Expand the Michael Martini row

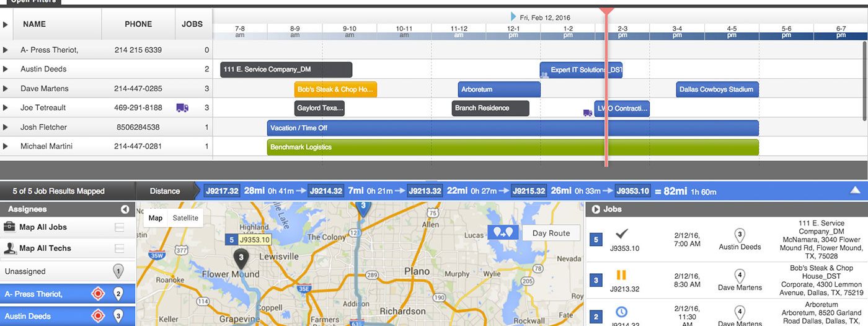pyautogui.click(x=6, y=147)
